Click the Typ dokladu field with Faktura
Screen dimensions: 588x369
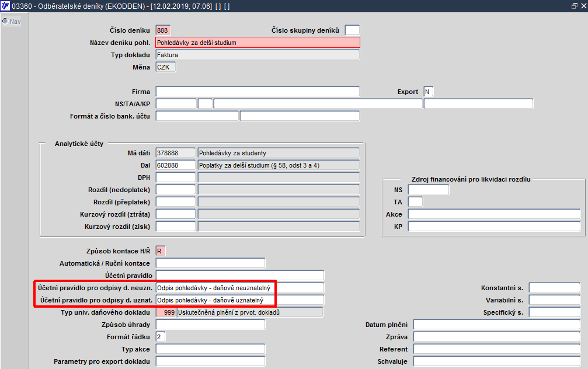point(258,55)
